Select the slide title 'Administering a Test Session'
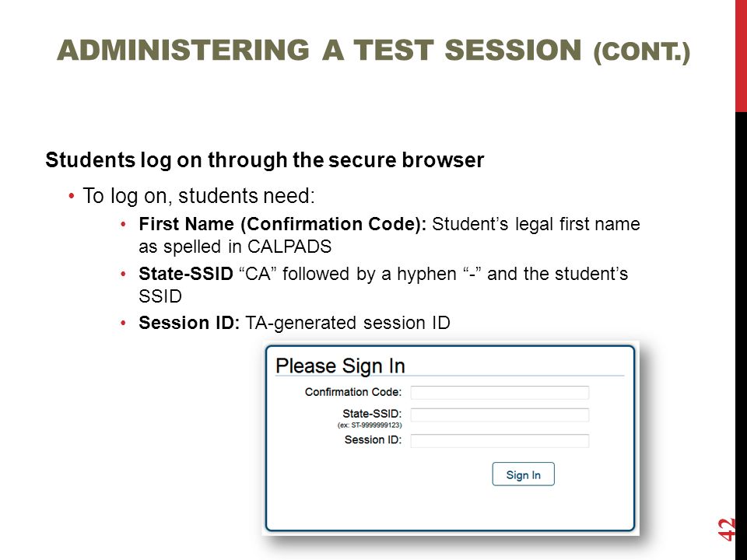747x560 pixels. [319, 50]
